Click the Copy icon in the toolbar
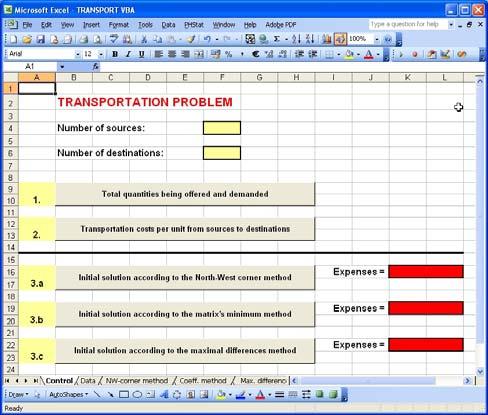Screen dimensions: 488x415 click(x=157, y=39)
